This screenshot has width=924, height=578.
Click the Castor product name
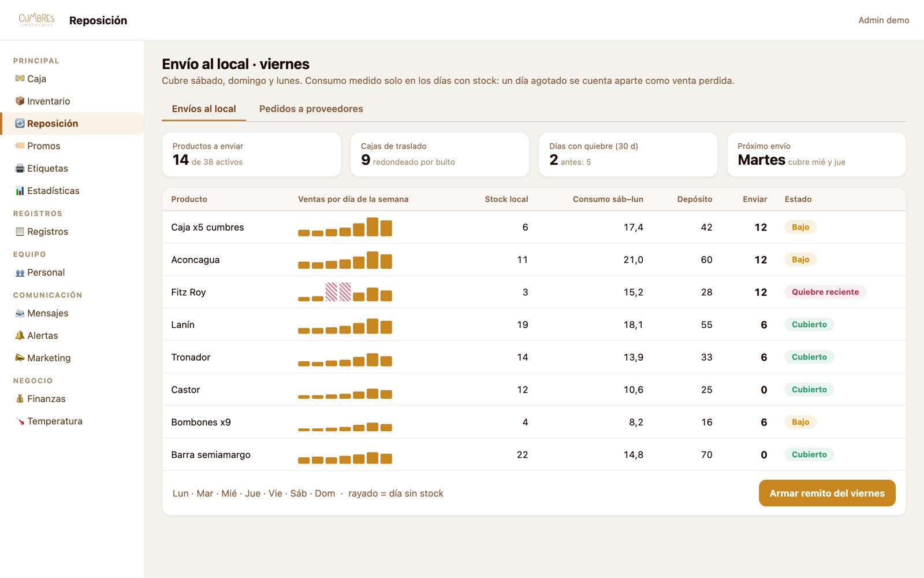[x=185, y=390]
